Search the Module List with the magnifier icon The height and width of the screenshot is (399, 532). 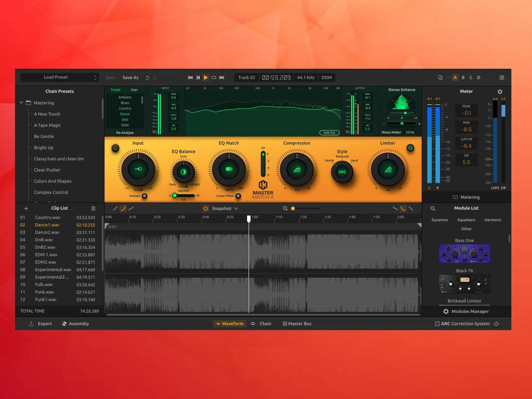(x=433, y=208)
